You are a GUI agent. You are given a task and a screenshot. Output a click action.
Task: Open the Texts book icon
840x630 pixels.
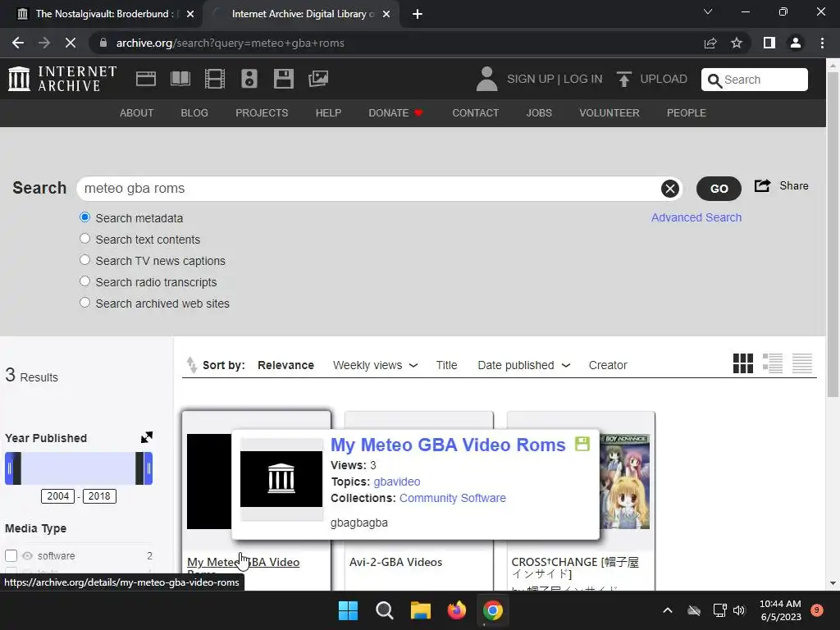click(180, 79)
